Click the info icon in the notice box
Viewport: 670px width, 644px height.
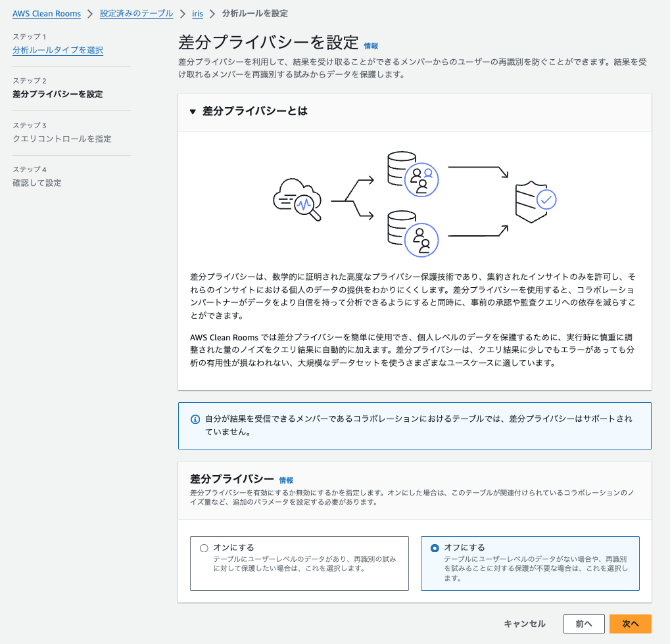[x=195, y=419]
